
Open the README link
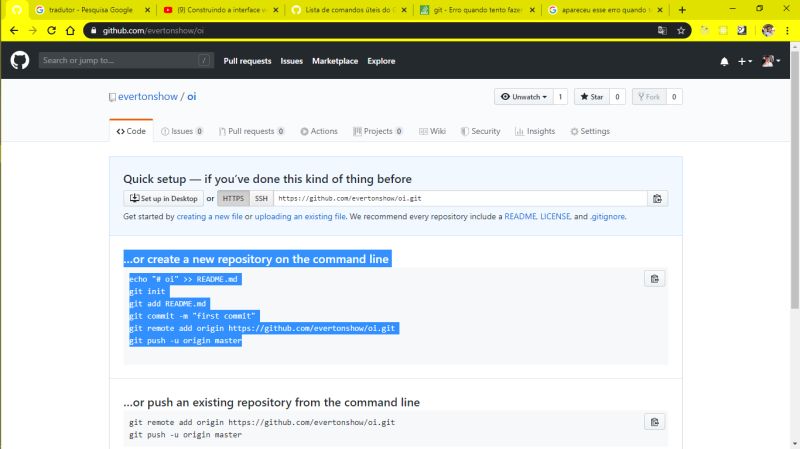click(520, 216)
